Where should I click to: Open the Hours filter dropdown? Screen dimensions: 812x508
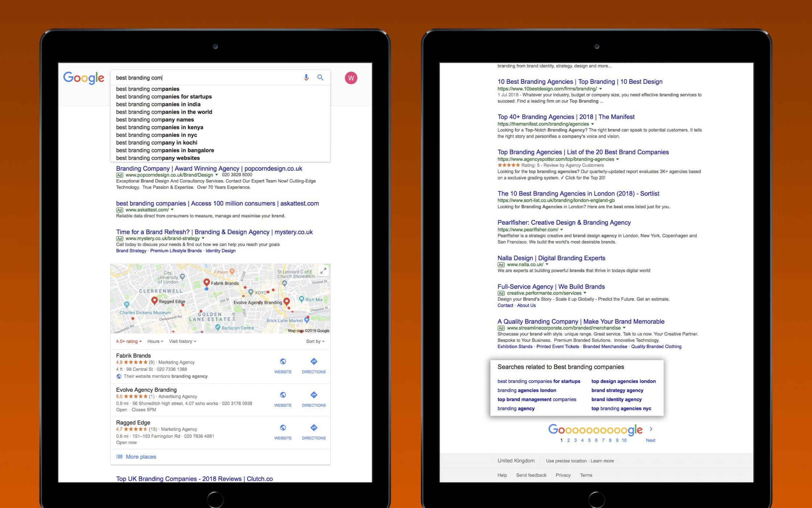click(155, 341)
